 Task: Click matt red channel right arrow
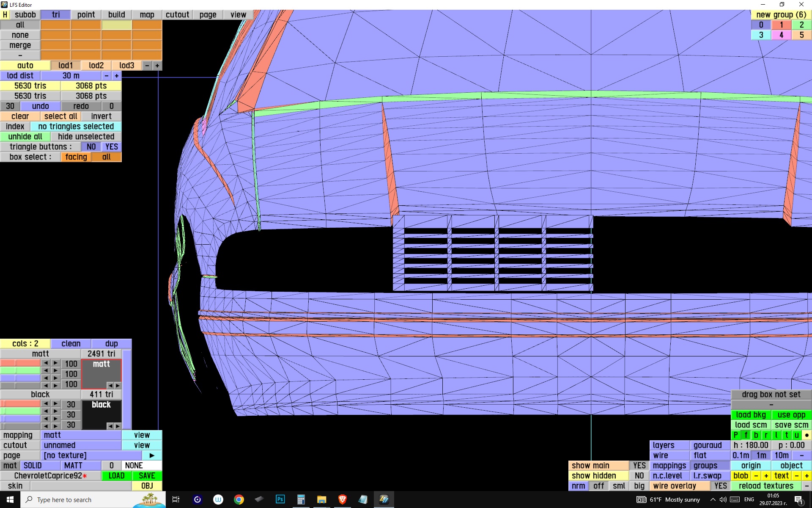click(x=55, y=363)
